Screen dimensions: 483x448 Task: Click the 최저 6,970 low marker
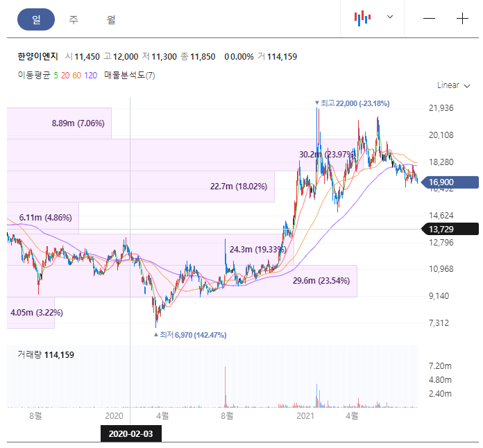pos(190,335)
